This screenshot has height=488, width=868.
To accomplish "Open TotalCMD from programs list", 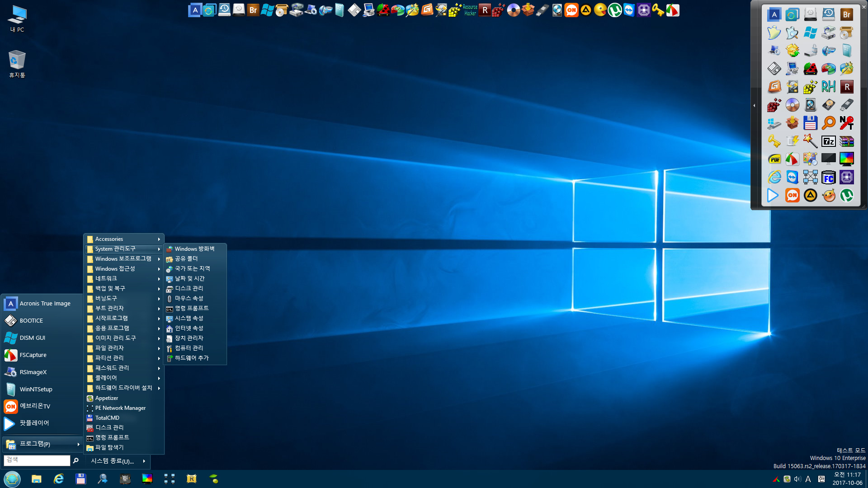I will [124, 418].
